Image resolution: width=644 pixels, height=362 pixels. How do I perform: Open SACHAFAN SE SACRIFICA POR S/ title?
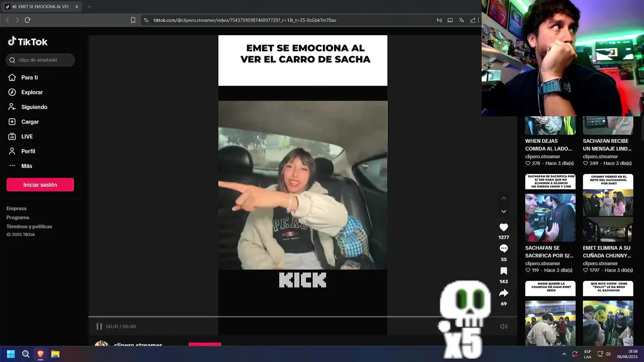549,252
